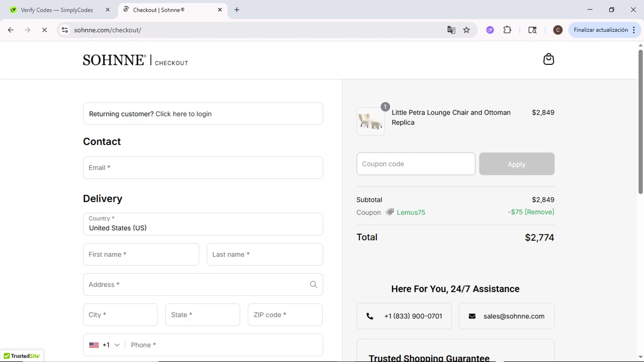The height and width of the screenshot is (362, 644).
Task: Click the sales@sohnne.com contact button
Action: (x=507, y=316)
